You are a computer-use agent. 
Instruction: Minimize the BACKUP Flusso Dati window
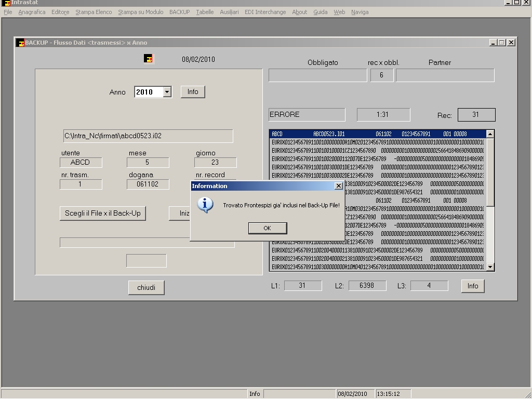click(x=494, y=43)
